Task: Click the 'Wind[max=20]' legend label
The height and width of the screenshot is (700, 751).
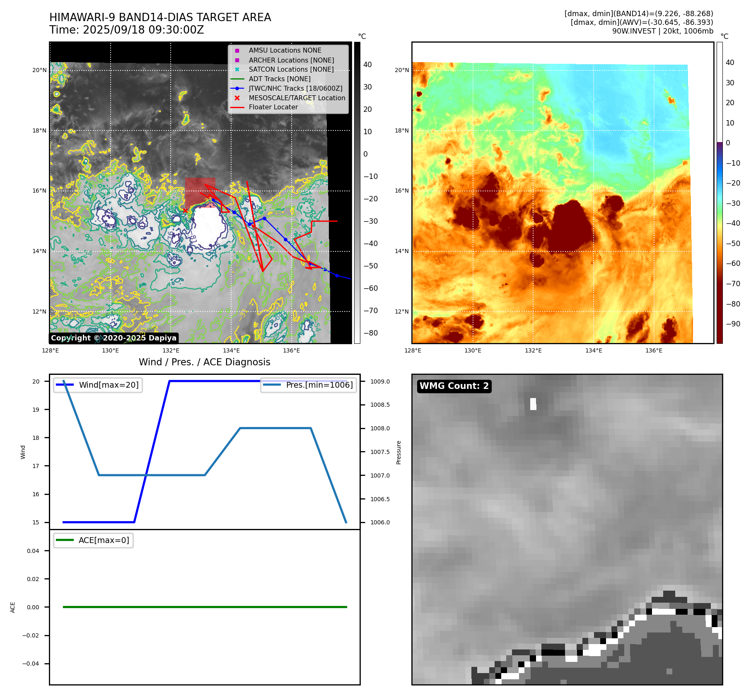Action: coord(109,385)
